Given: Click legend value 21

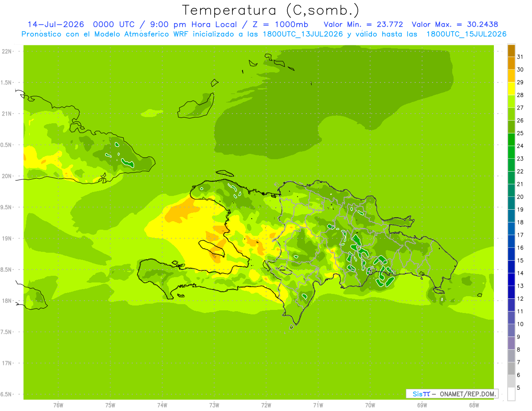Looking at the screenshot, I should click(520, 184).
